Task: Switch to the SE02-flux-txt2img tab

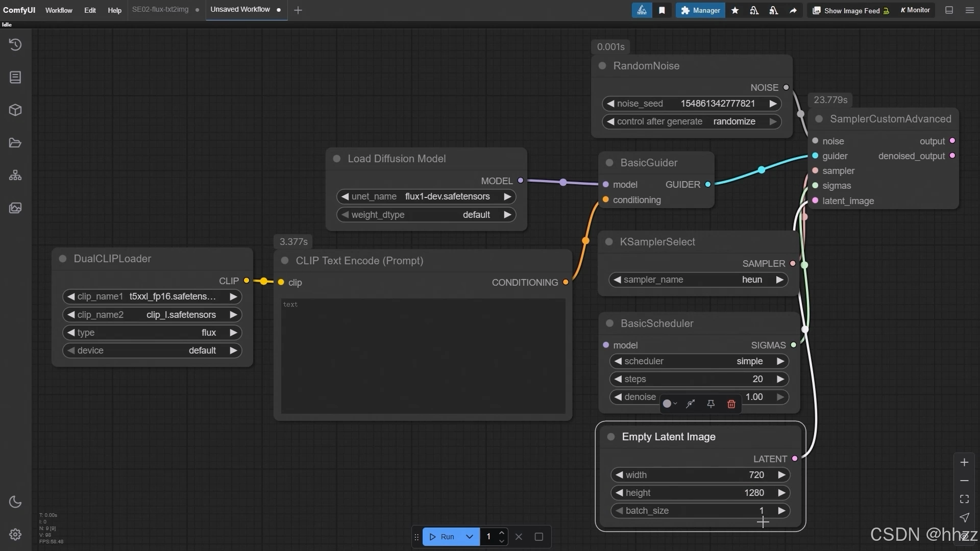Action: point(160,10)
